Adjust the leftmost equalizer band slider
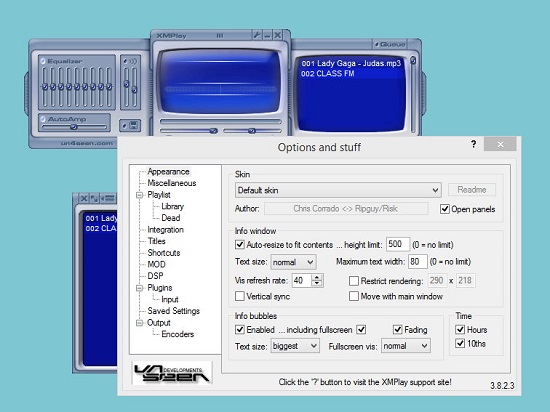The width and height of the screenshot is (550, 412). (x=45, y=87)
